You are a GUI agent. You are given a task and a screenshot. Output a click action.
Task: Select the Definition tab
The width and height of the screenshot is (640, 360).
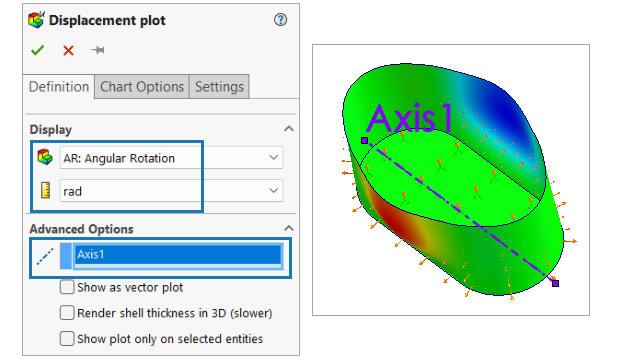59,87
